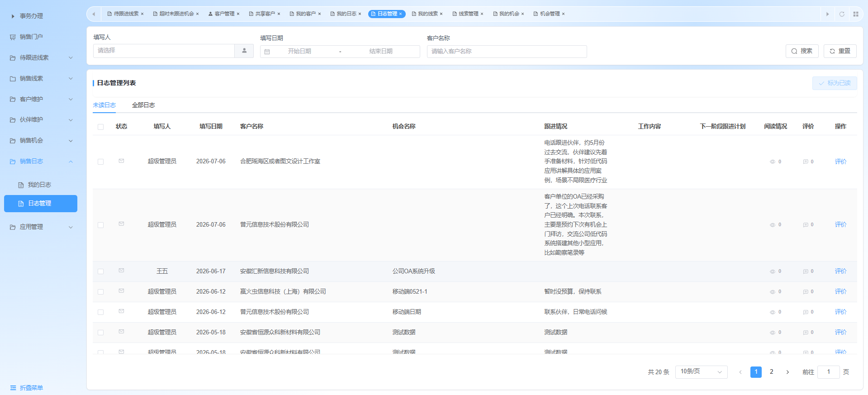Viewport: 868px width, 395px height.
Task: Close the 超时未跟进机会 tab
Action: [197, 14]
